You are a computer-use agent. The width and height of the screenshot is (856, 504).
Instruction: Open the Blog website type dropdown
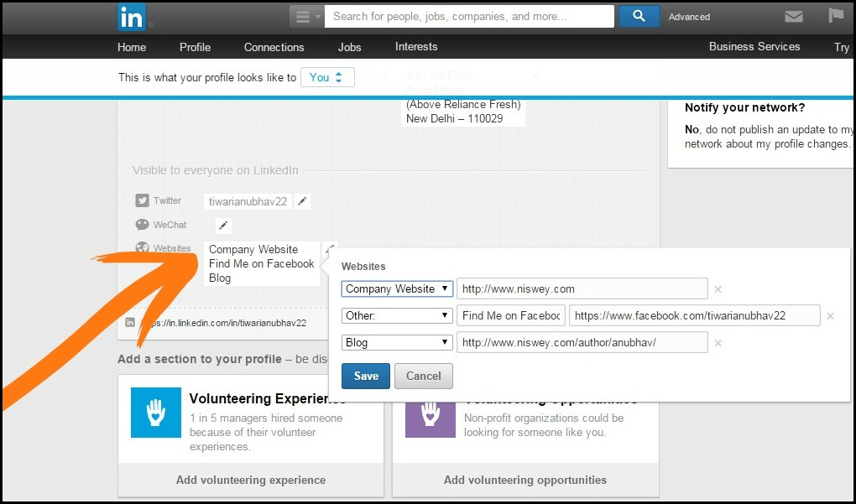click(397, 342)
